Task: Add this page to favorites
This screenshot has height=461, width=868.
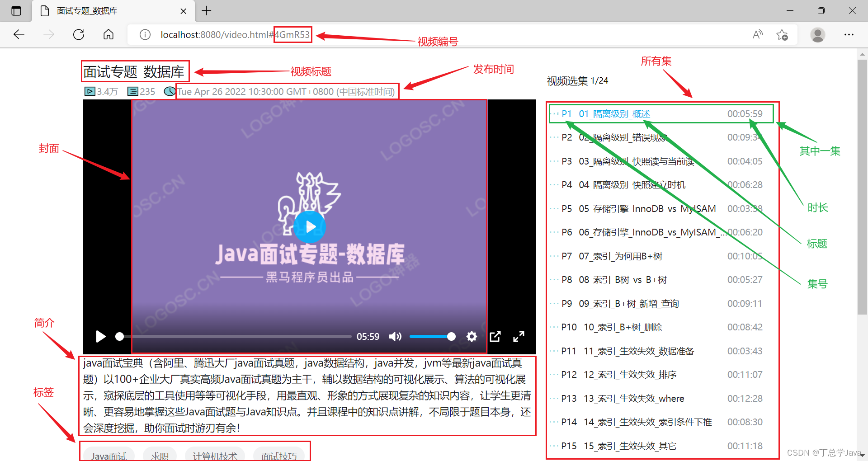Action: click(x=782, y=34)
